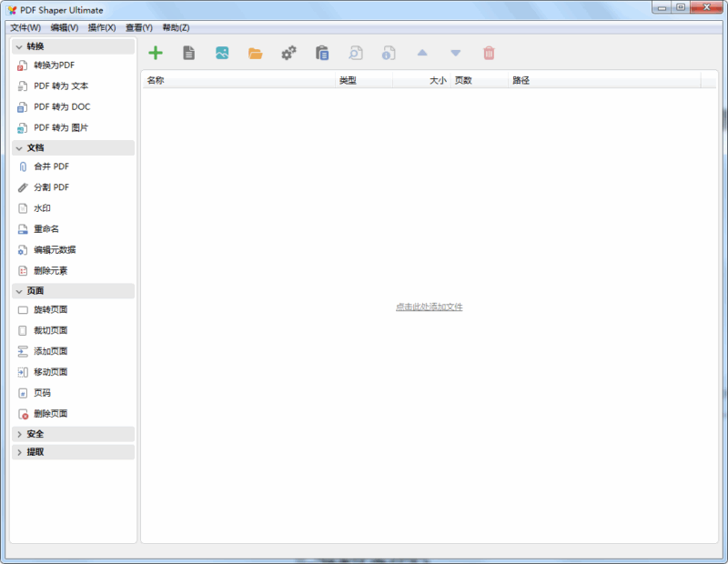Expand the 安全 section chevron
The image size is (728, 564).
pos(19,434)
